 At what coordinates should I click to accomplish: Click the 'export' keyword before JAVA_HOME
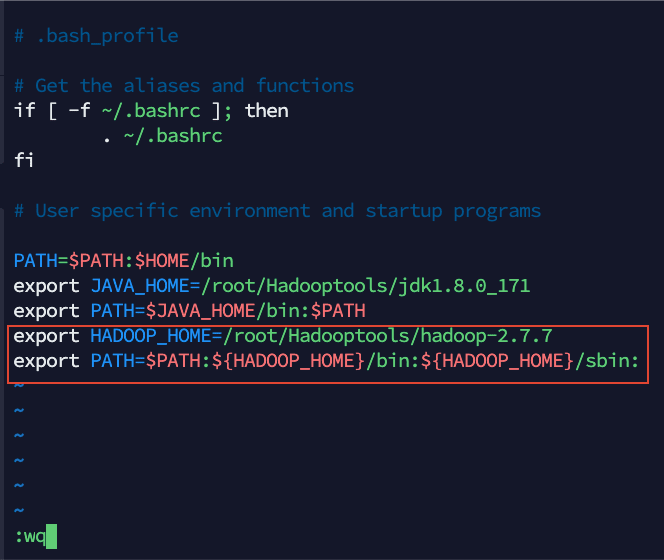coord(47,286)
